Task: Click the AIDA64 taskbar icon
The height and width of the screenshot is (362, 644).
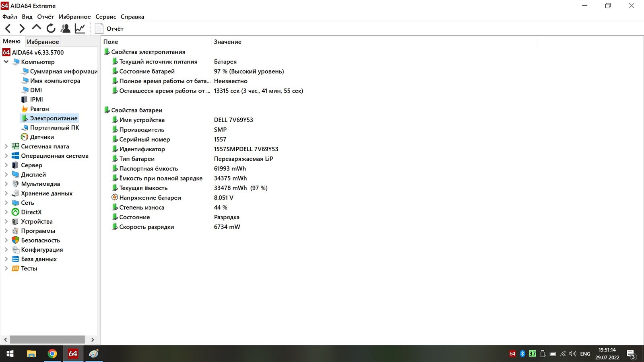Action: (73, 354)
